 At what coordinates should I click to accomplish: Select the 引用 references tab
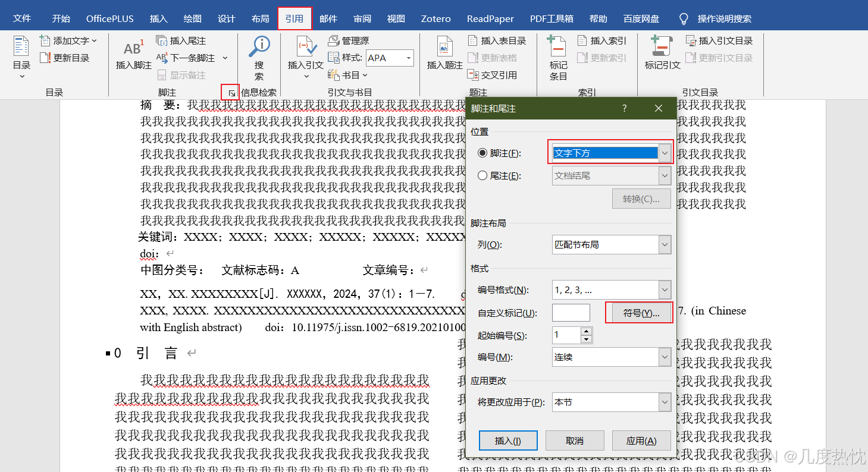[294, 18]
